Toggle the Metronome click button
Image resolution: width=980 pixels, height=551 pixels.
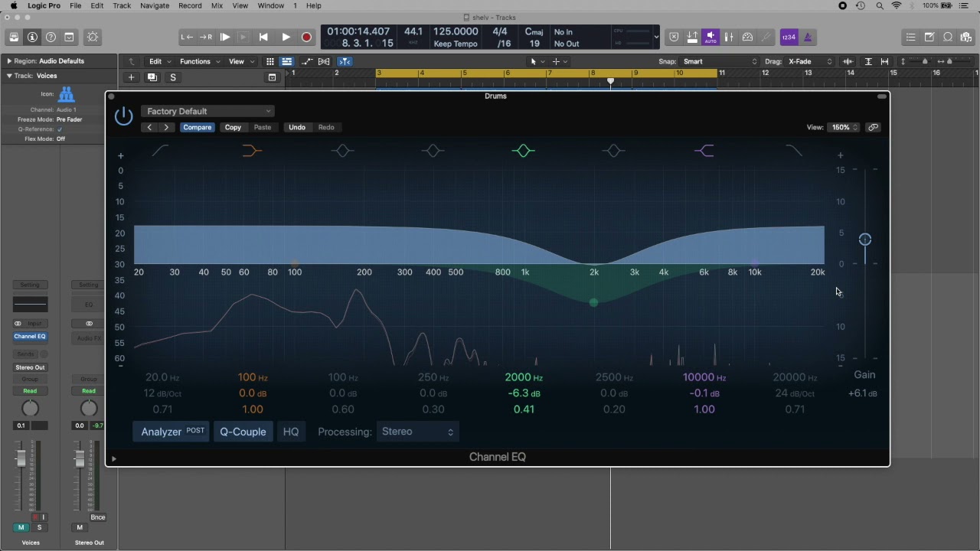tap(807, 37)
